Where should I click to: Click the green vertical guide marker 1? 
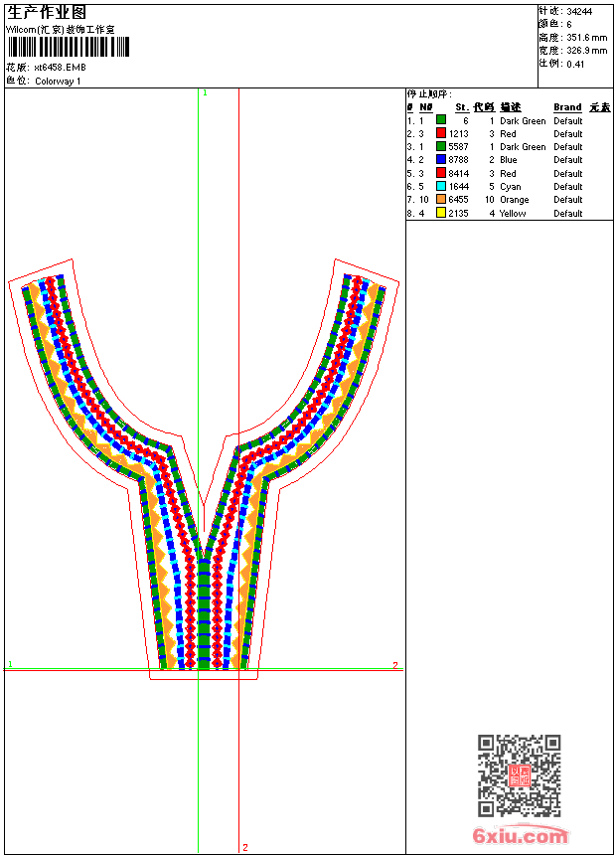point(205,93)
